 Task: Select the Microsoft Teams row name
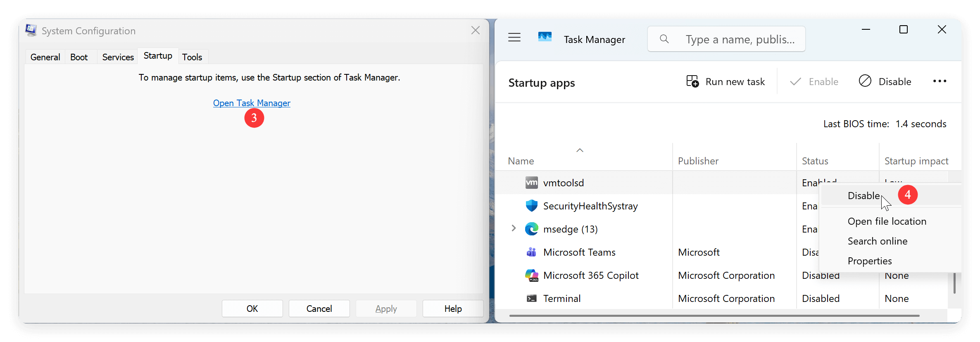pos(579,252)
